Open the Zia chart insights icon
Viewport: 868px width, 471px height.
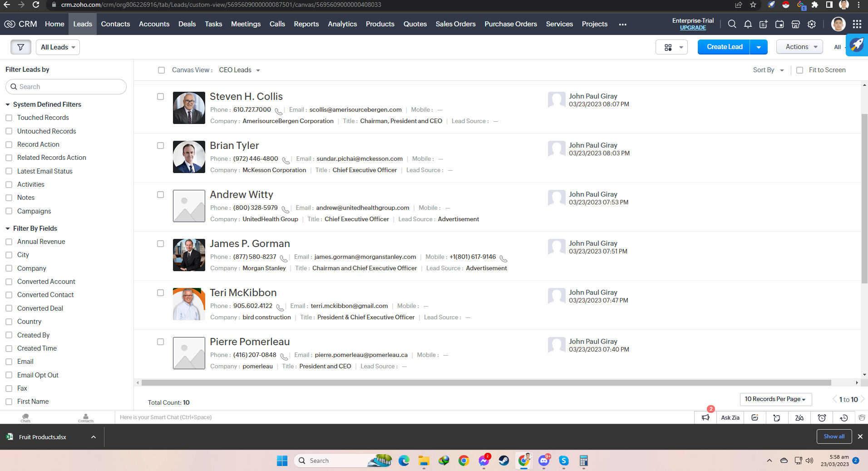click(x=755, y=417)
